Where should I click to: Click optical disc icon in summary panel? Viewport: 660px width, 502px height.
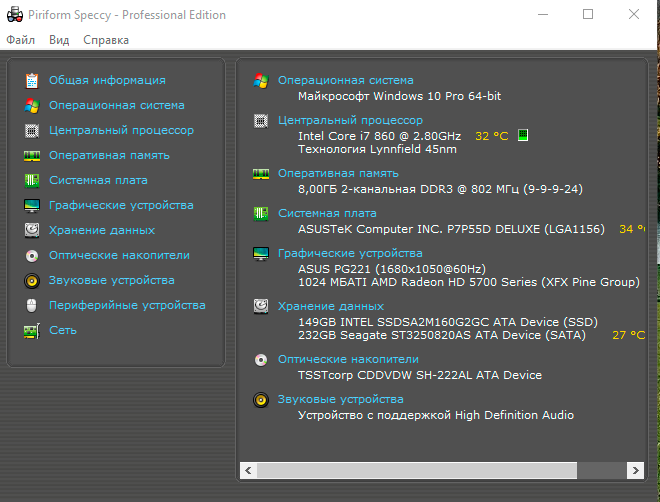261,360
